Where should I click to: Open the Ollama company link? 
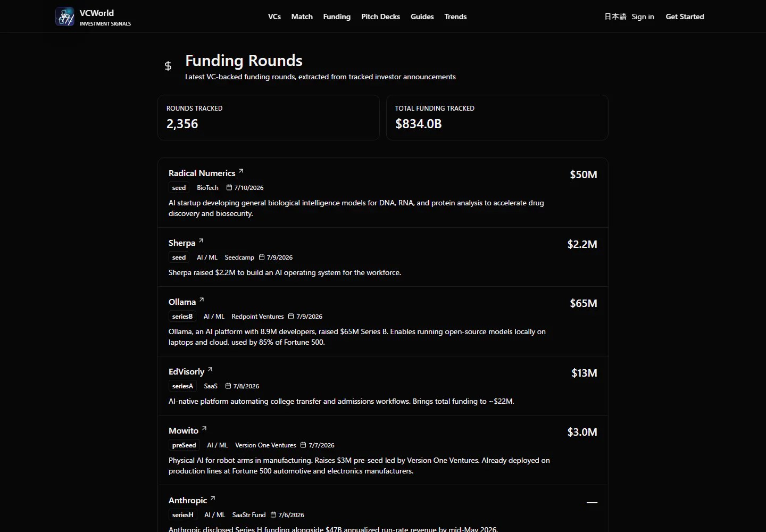182,302
